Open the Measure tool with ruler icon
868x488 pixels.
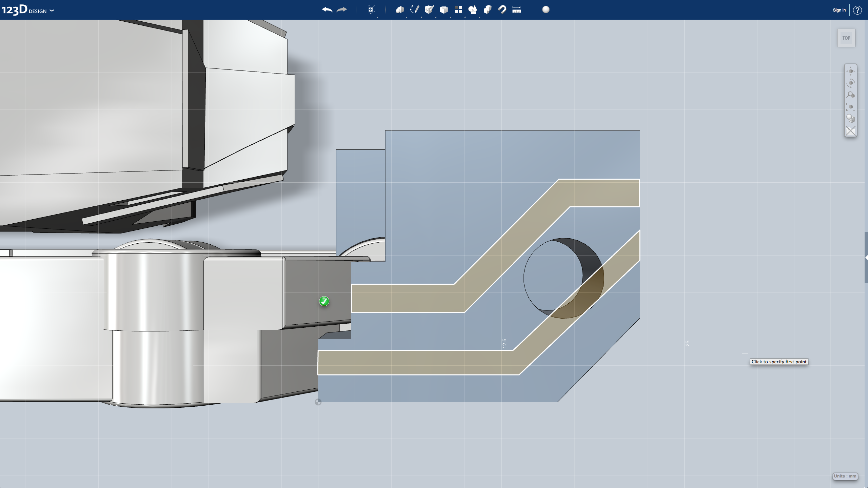[x=517, y=9]
